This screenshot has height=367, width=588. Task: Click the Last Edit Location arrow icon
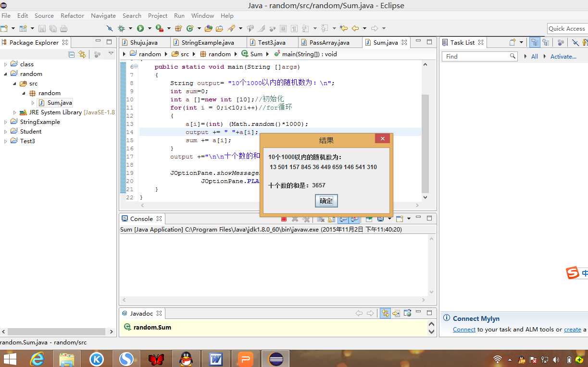343,29
